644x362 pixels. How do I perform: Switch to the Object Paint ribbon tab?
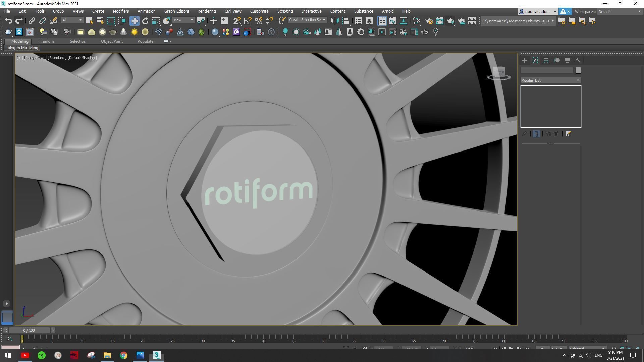[112, 41]
